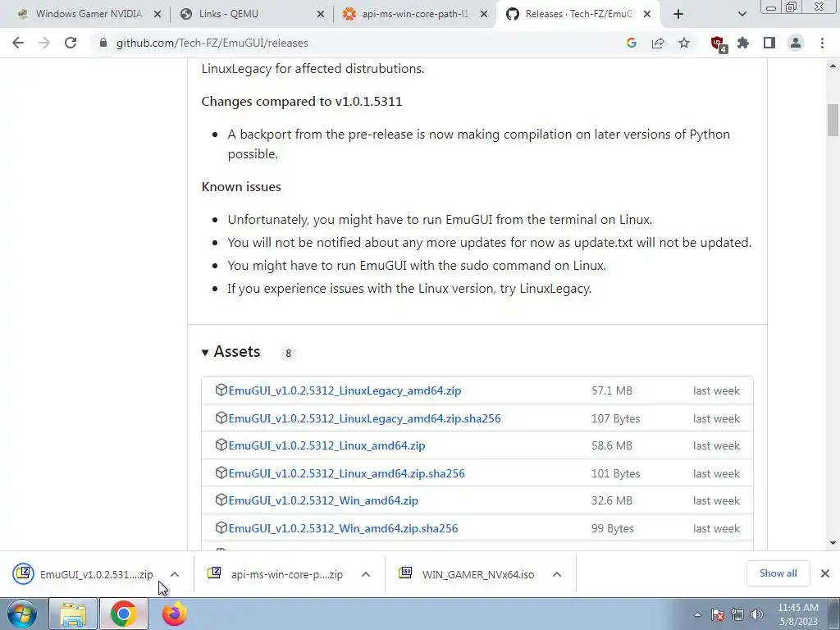Image resolution: width=840 pixels, height=630 pixels.
Task: Open the Google icon in address bar
Action: (632, 43)
